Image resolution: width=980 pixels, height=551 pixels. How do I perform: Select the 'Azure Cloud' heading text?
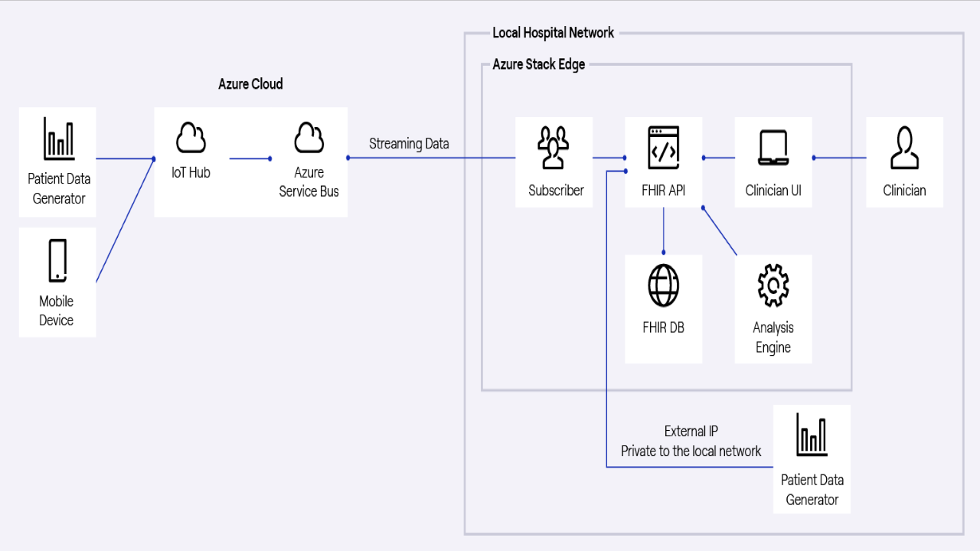point(250,84)
